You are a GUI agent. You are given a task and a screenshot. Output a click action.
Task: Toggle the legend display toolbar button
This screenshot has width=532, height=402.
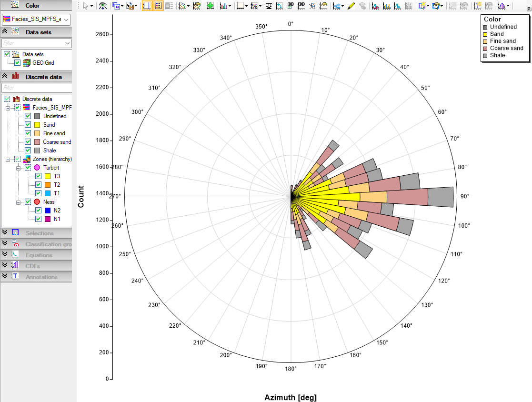pyautogui.click(x=158, y=6)
